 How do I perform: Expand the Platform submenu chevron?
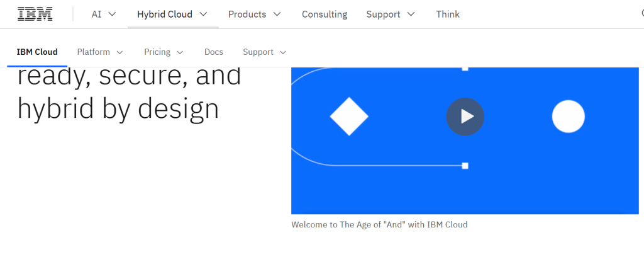(119, 52)
